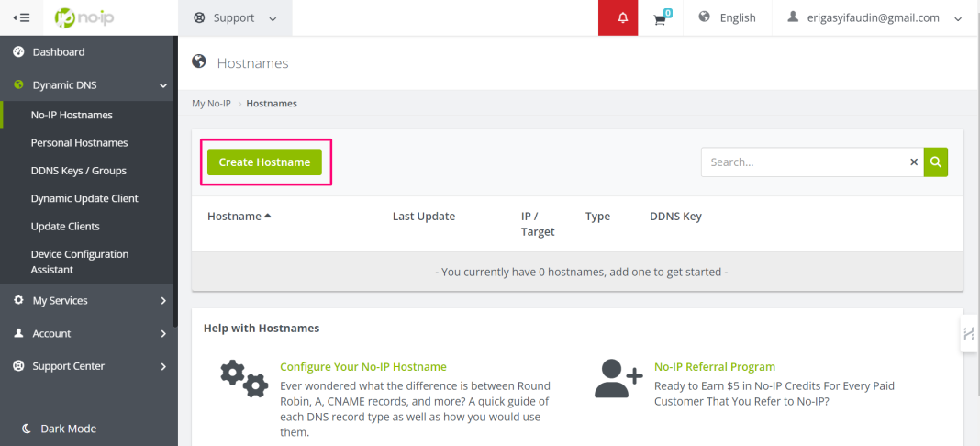Clear the search field with X icon
Screen dimensions: 980x446
913,162
